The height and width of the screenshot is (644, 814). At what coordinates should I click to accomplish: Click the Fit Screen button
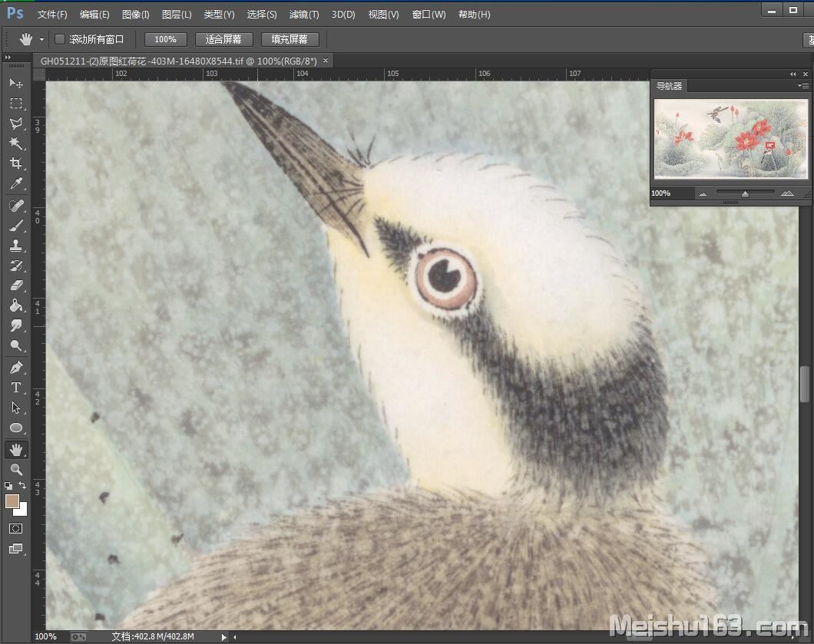223,39
